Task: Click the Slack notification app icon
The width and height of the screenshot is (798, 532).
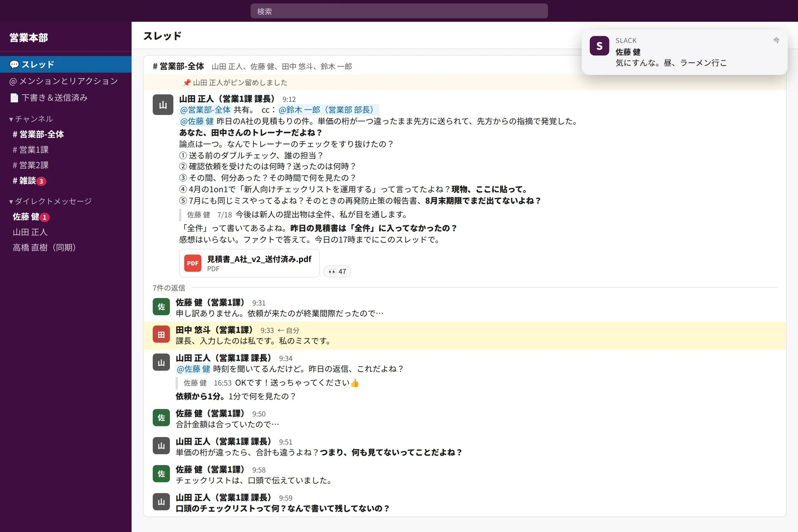Action: point(599,46)
